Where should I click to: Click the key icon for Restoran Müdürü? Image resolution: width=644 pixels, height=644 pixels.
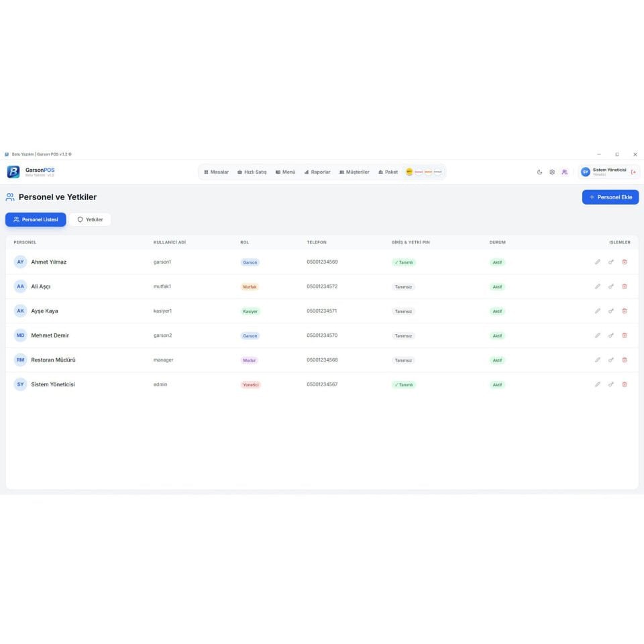(611, 360)
